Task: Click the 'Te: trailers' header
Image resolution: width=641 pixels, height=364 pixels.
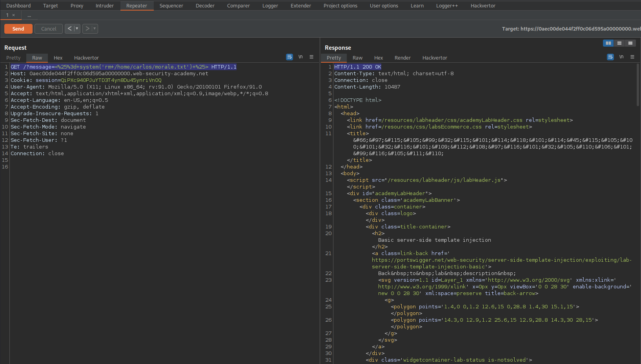Action: pos(29,147)
